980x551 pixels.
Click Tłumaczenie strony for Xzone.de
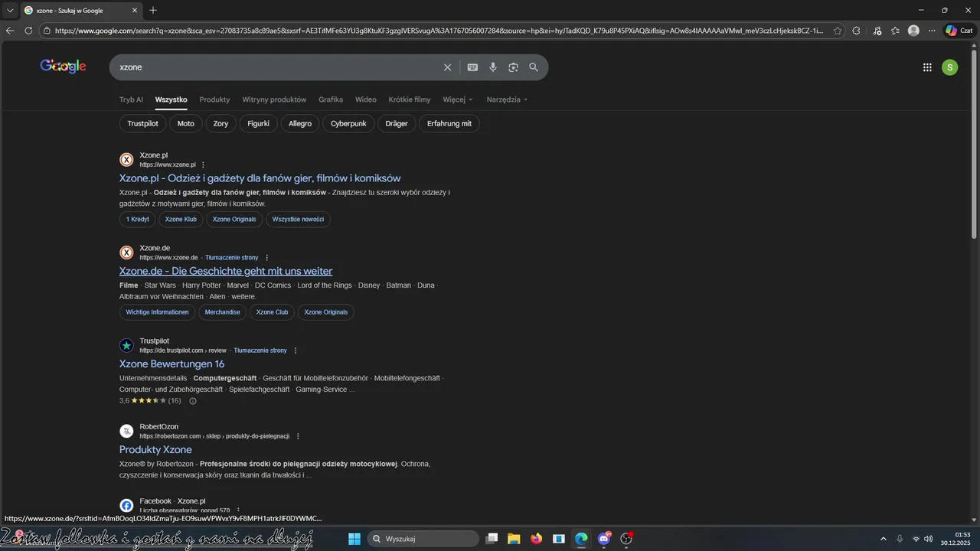tap(232, 258)
